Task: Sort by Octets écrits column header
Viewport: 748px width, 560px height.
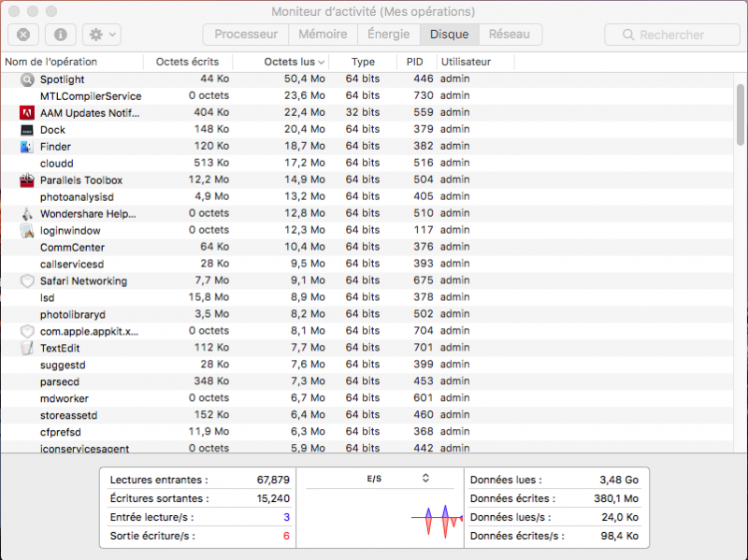Action: tap(187, 62)
